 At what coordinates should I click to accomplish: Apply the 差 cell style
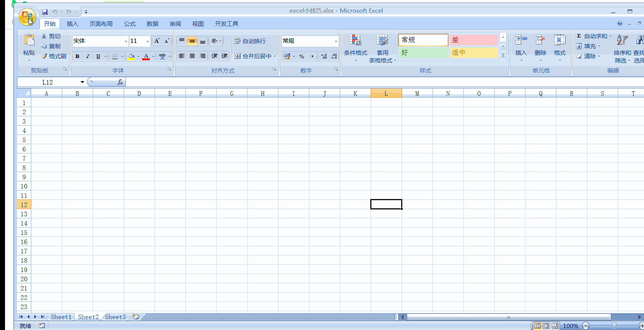pyautogui.click(x=474, y=40)
